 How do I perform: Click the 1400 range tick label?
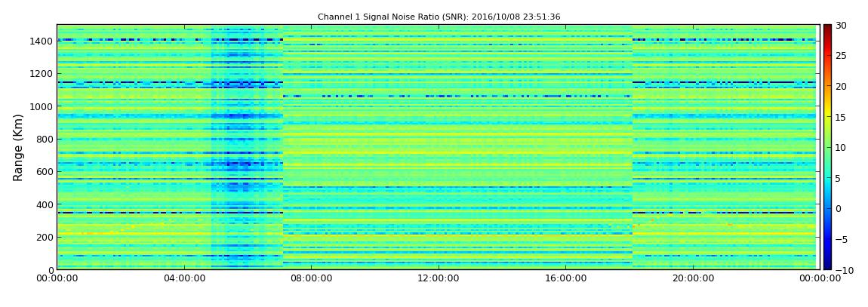coord(42,41)
